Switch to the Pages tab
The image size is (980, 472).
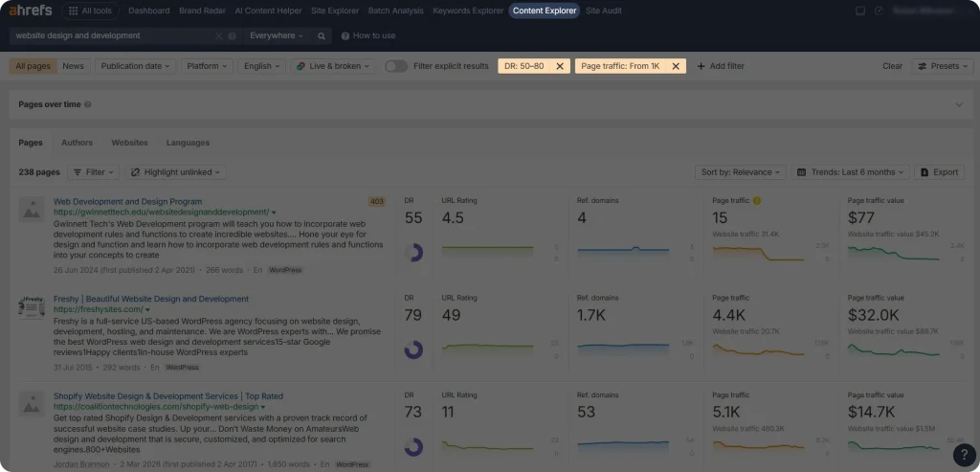coord(31,143)
